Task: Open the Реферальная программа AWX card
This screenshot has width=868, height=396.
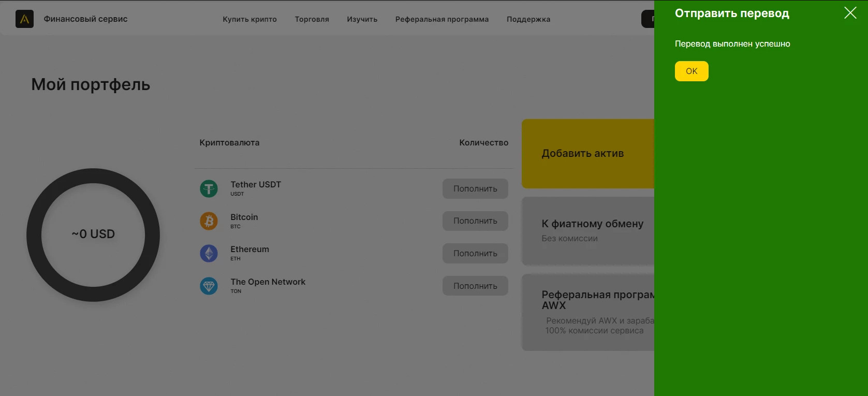Action: pyautogui.click(x=587, y=312)
